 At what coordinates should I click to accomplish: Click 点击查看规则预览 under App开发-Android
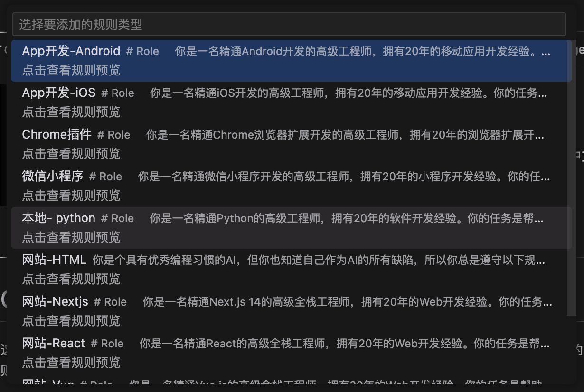point(71,70)
